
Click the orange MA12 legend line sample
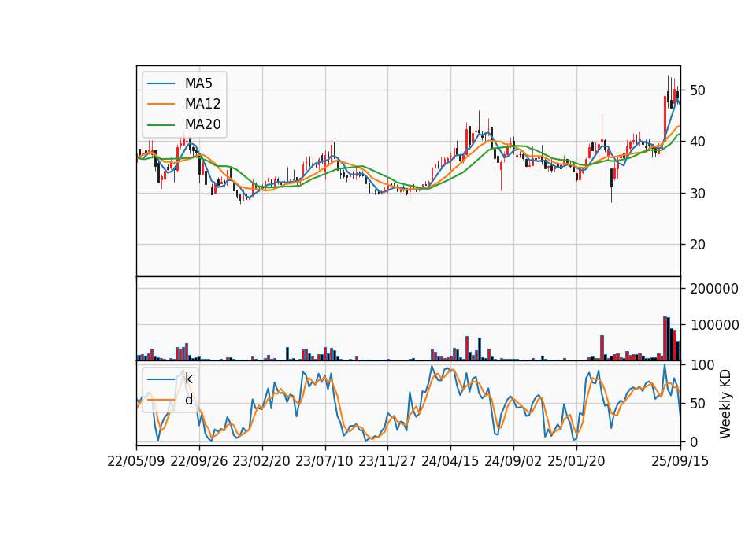[161, 104]
